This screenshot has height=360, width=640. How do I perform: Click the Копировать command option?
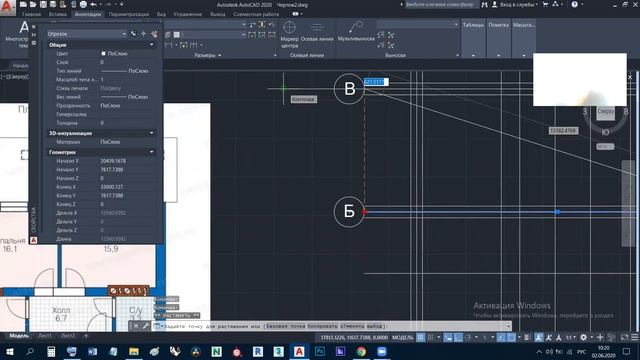coord(322,326)
